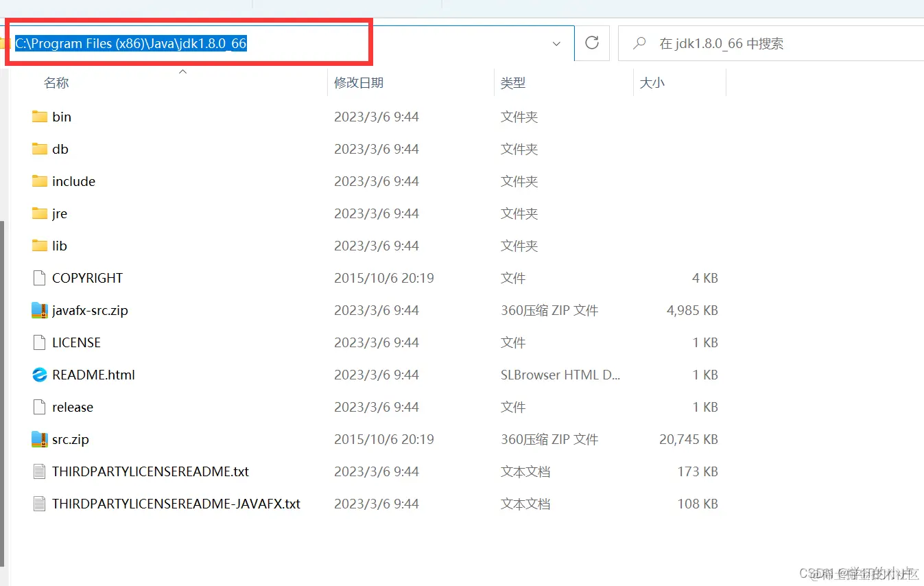Screen dimensions: 924x586
Task: Click the lib folder icon
Action: 40,246
